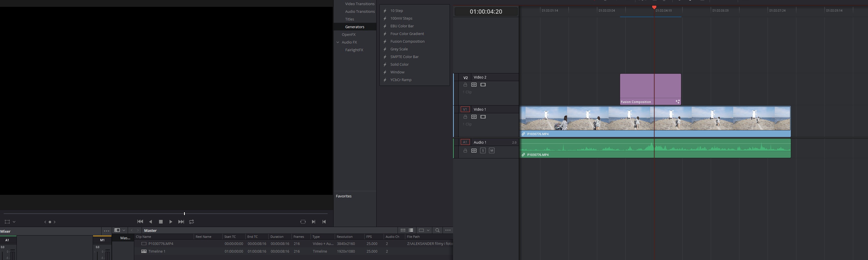
Task: Collapse the Audio FX group
Action: pyautogui.click(x=338, y=42)
